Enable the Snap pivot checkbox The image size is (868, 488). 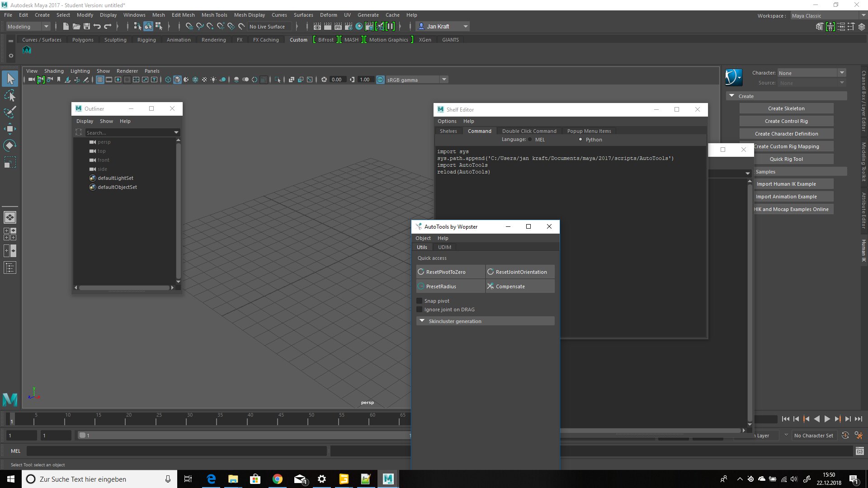pos(420,301)
